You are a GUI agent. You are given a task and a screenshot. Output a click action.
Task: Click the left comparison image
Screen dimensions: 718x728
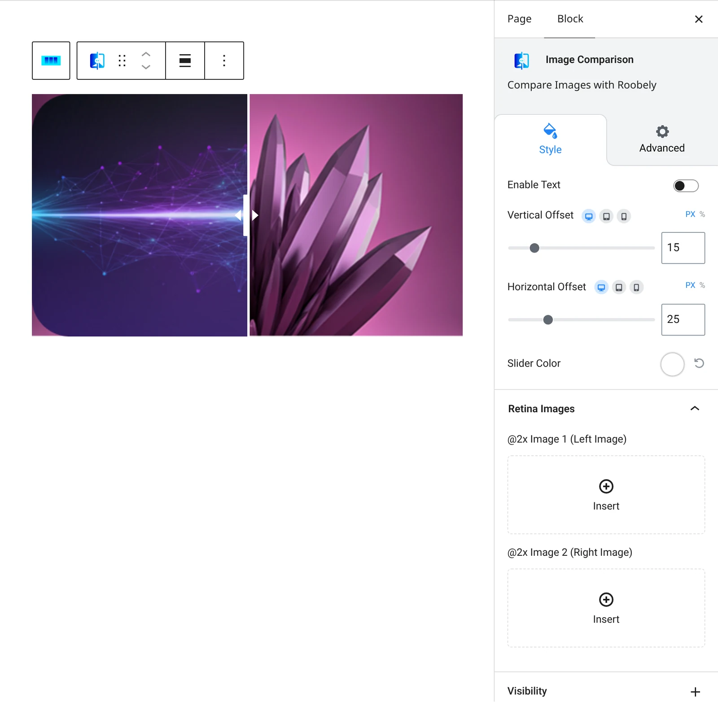tap(139, 215)
